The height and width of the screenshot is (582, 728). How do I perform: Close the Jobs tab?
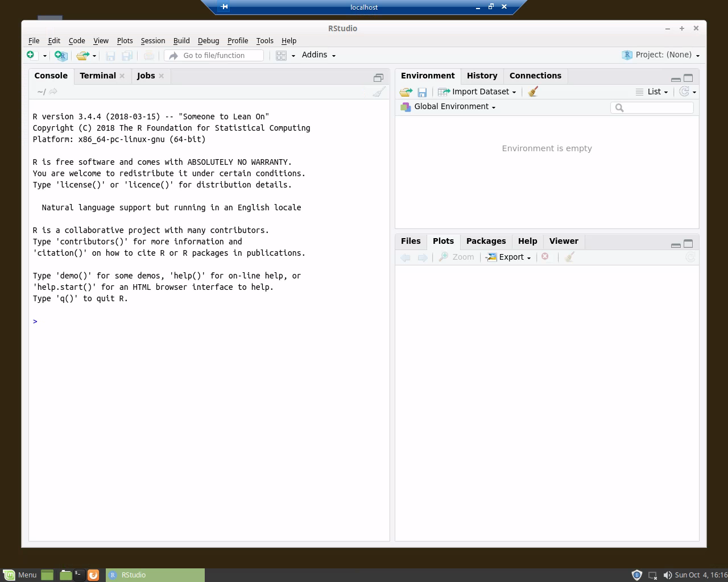(x=162, y=76)
